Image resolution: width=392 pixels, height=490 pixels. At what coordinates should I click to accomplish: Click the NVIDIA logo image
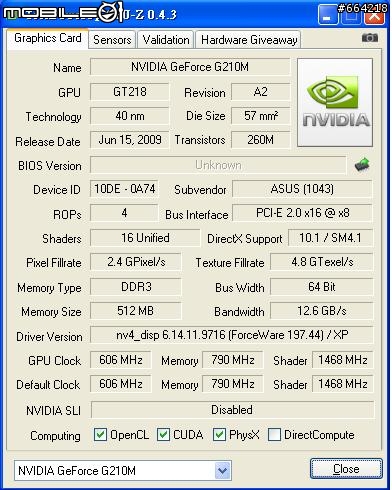[335, 103]
